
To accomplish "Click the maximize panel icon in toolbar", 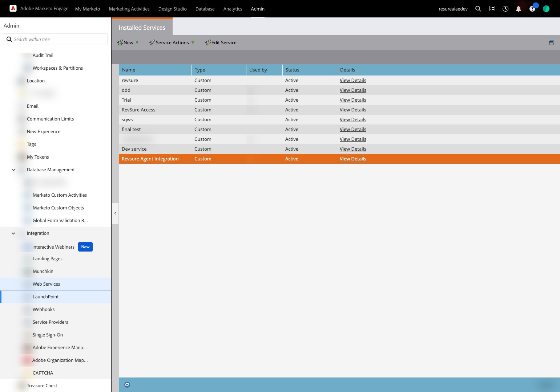I will coord(551,42).
